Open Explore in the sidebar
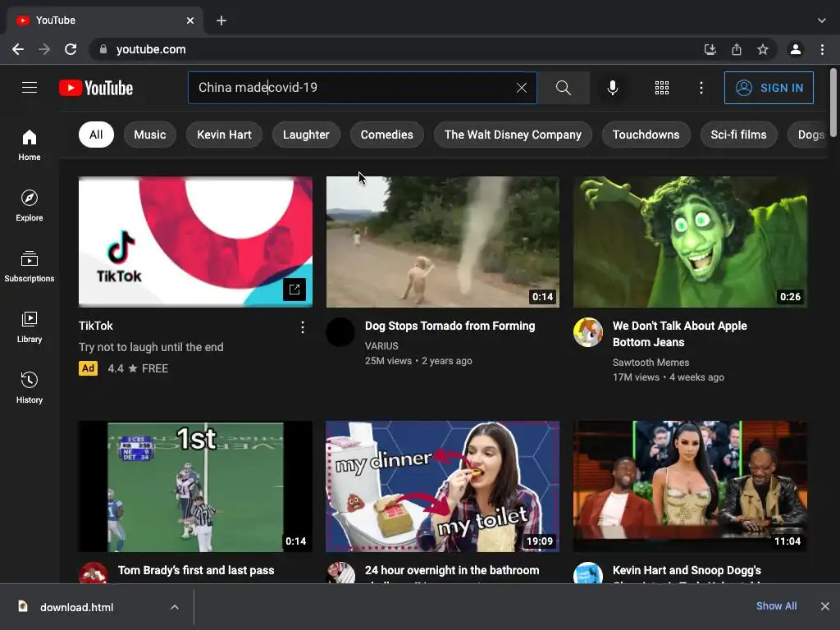 click(30, 206)
